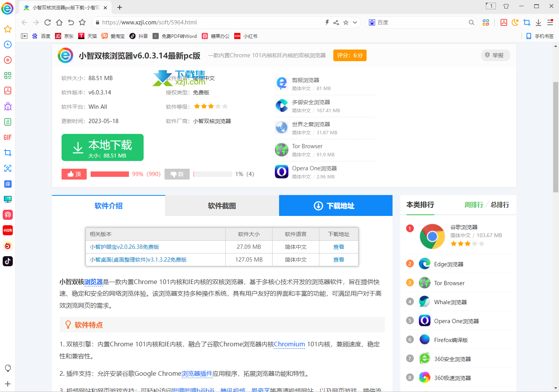
Task: Open the Weibo shortcut in sidebar
Action: [7, 246]
